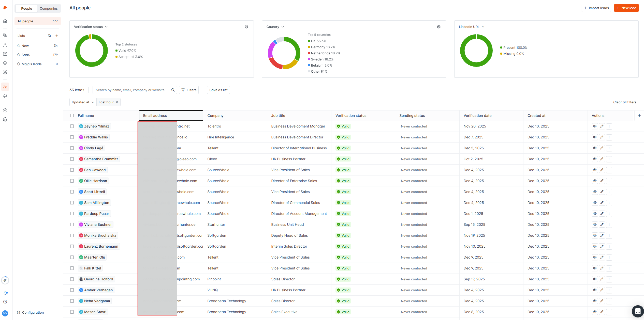Edit Zeynep Yilmaz with pencil icon
644x320 pixels.
[x=602, y=126]
